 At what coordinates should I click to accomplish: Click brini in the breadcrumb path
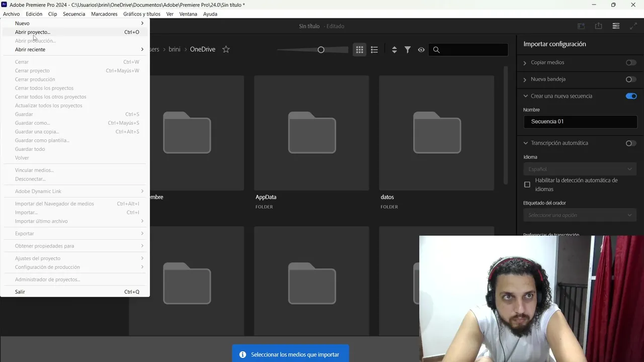pos(174,49)
